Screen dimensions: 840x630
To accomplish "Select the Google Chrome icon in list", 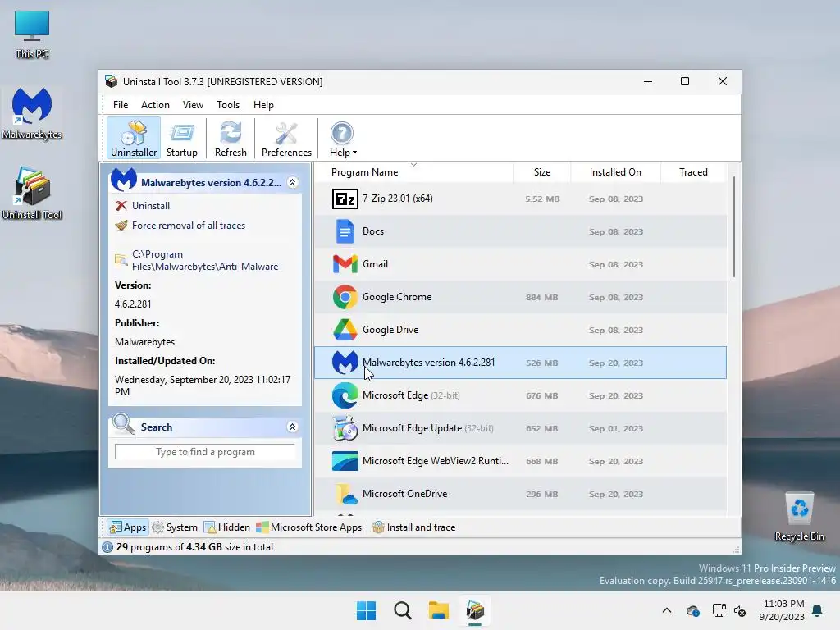I will pyautogui.click(x=345, y=297).
